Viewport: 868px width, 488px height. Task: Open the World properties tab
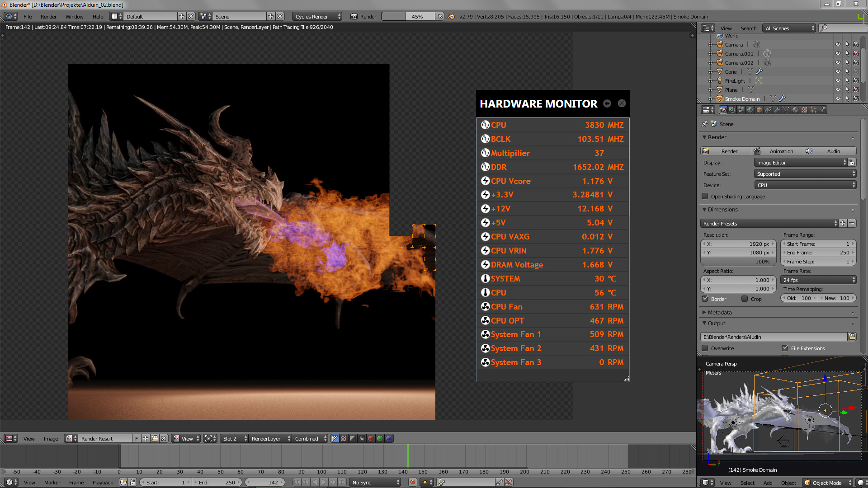[750, 110]
